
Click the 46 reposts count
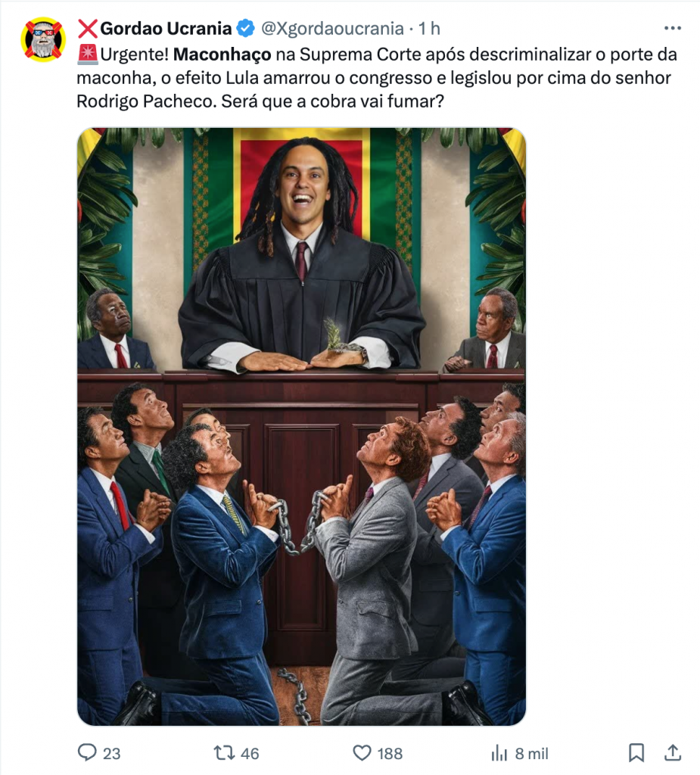point(250,753)
